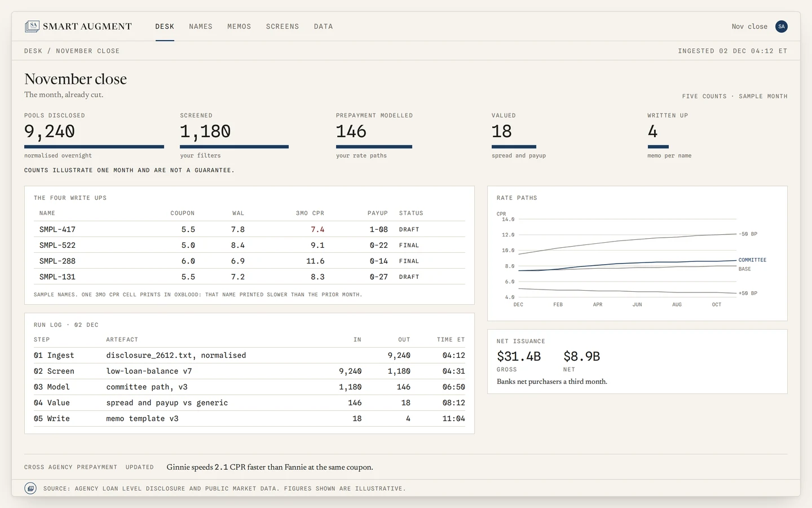The width and height of the screenshot is (812, 508).
Task: Select the 05 Write step
Action: [x=52, y=419]
